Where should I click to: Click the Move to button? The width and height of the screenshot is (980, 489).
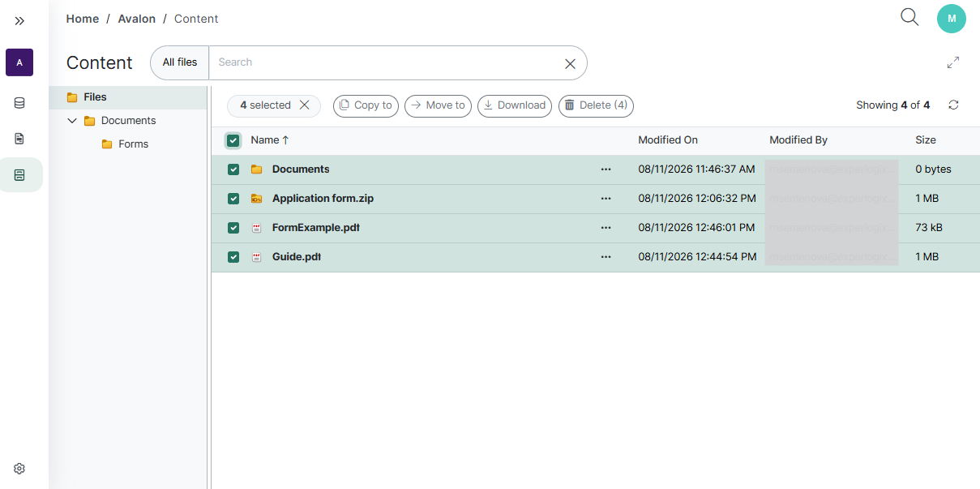coord(438,105)
